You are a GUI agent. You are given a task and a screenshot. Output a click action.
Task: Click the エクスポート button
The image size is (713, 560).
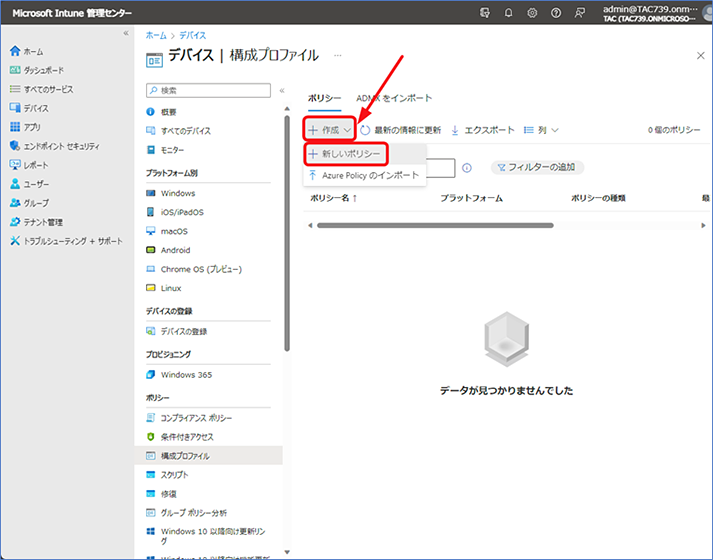(483, 130)
